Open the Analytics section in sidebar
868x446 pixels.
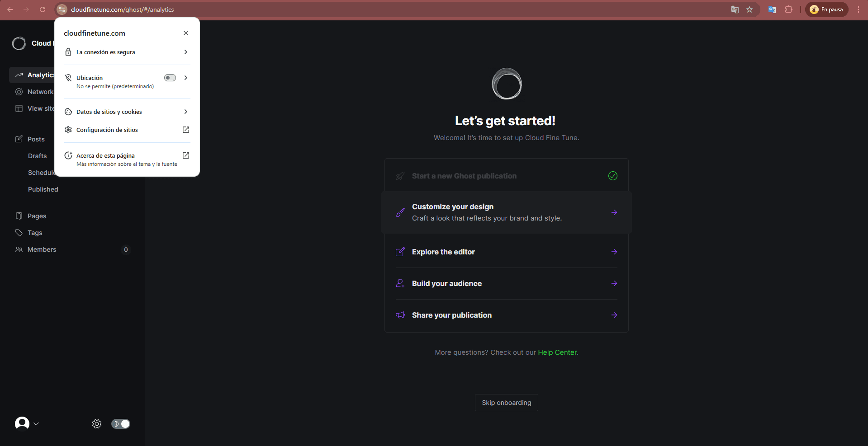32,75
